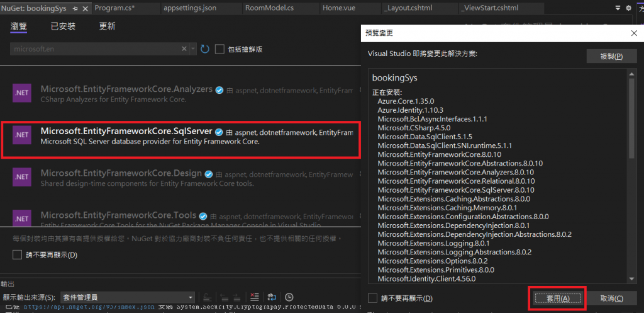Clear the microsoft.en search text
Screen dimensions: 644x313
click(x=184, y=49)
